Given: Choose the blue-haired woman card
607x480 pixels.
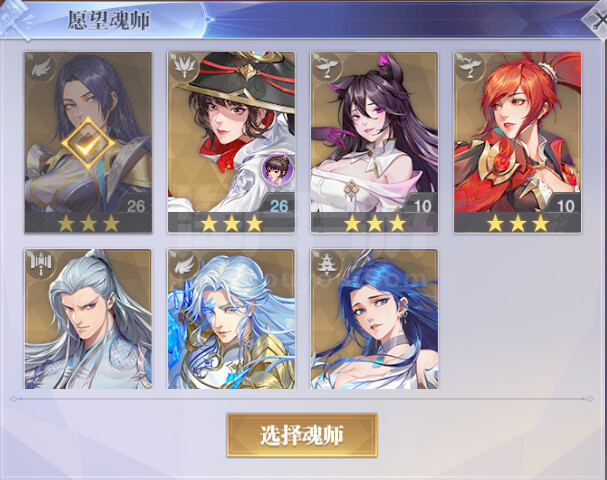Looking at the screenshot, I should pyautogui.click(x=374, y=319).
